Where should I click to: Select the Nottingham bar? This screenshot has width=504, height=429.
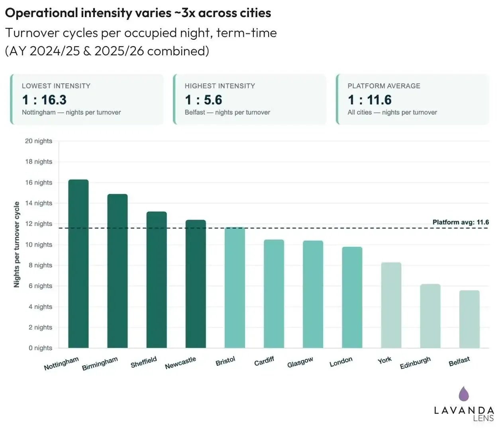[78, 264]
